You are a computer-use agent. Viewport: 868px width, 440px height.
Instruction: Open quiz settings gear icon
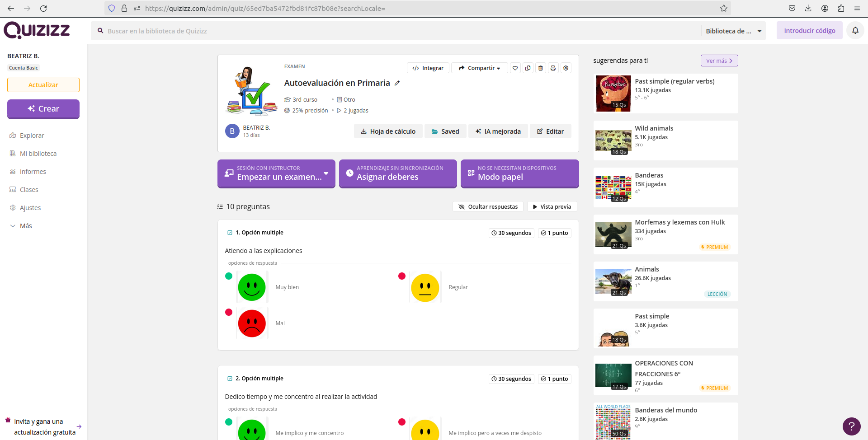(566, 68)
